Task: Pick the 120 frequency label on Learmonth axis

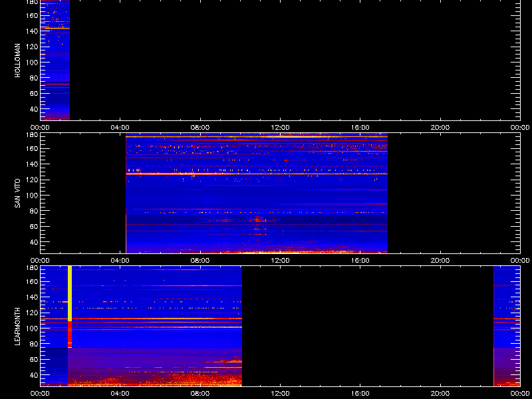Action: tap(32, 313)
